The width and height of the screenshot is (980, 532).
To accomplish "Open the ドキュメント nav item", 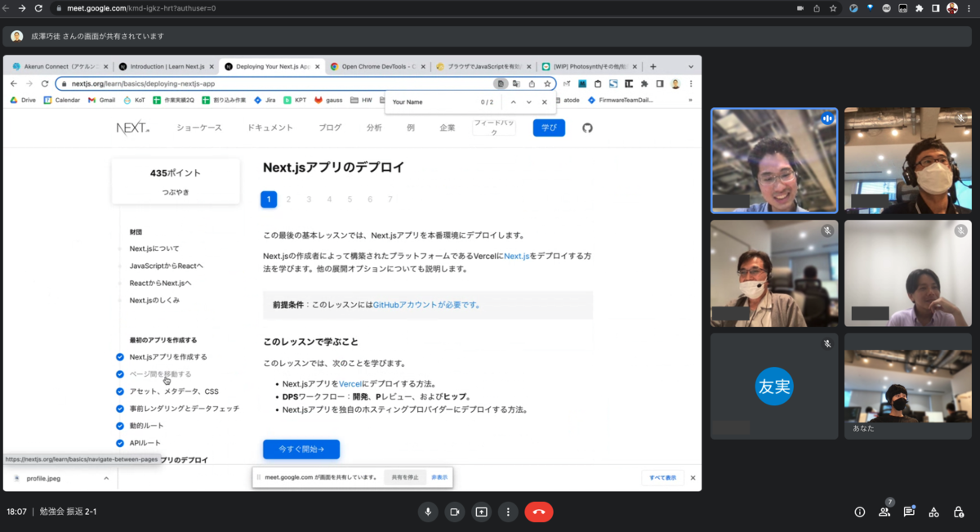I will click(x=270, y=128).
